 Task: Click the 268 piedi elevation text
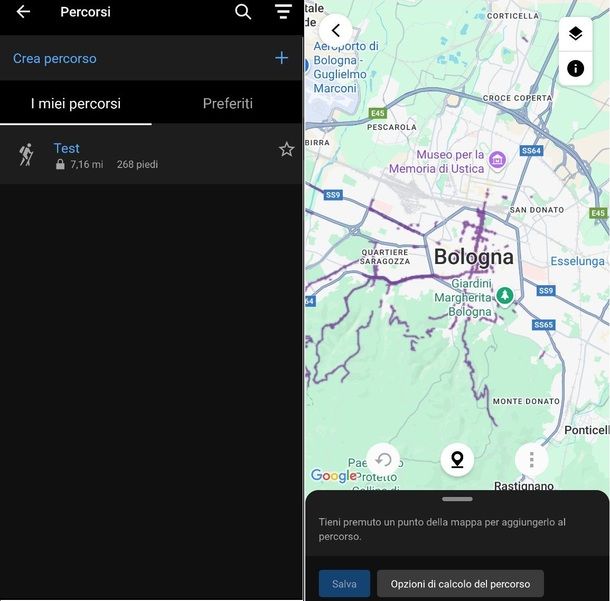(x=137, y=165)
